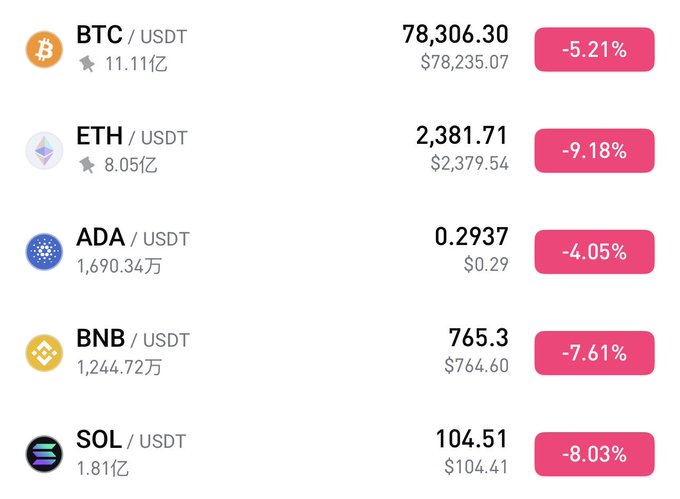Tap the ETH -9.18% change badge
The height and width of the screenshot is (499, 680).
594,151
